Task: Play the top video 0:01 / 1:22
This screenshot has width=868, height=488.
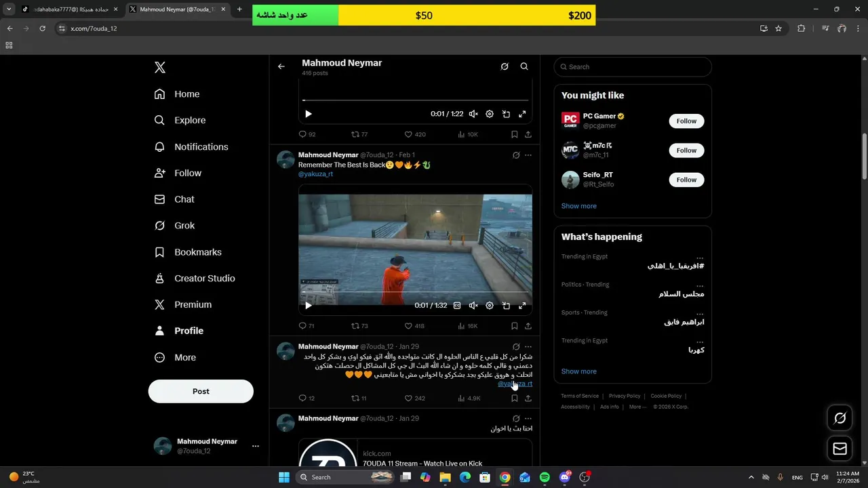Action: 309,114
